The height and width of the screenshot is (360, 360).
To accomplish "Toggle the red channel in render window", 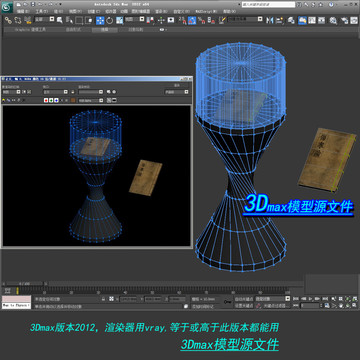I will point(46,100).
